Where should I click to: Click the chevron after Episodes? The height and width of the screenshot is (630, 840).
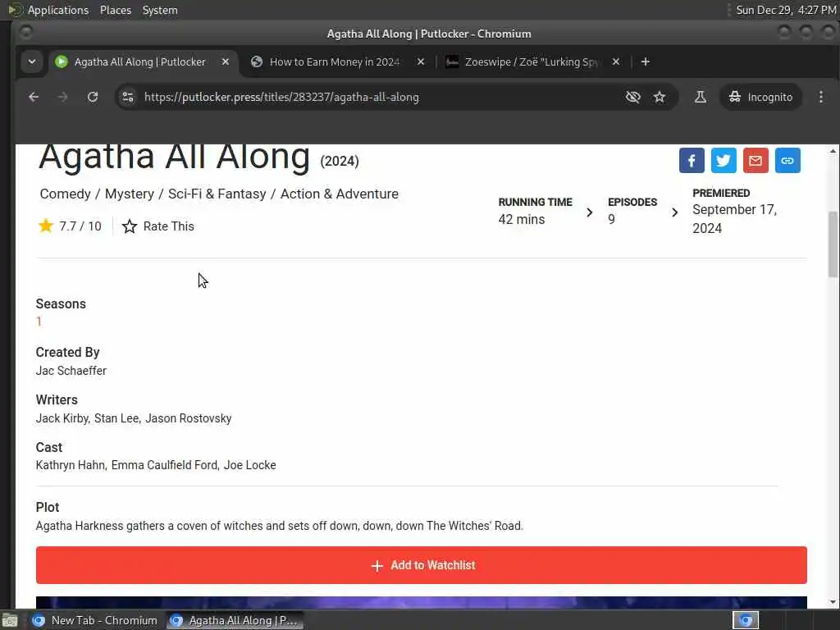tap(674, 212)
